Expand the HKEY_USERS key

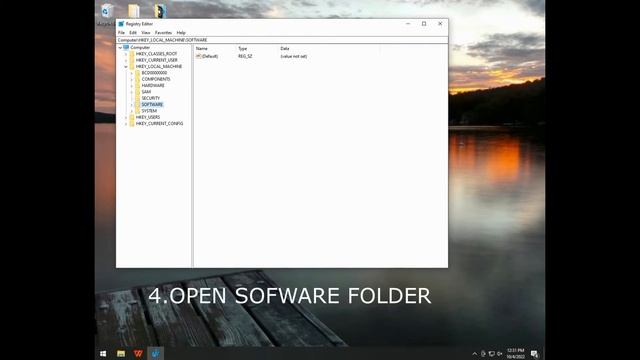tap(126, 117)
